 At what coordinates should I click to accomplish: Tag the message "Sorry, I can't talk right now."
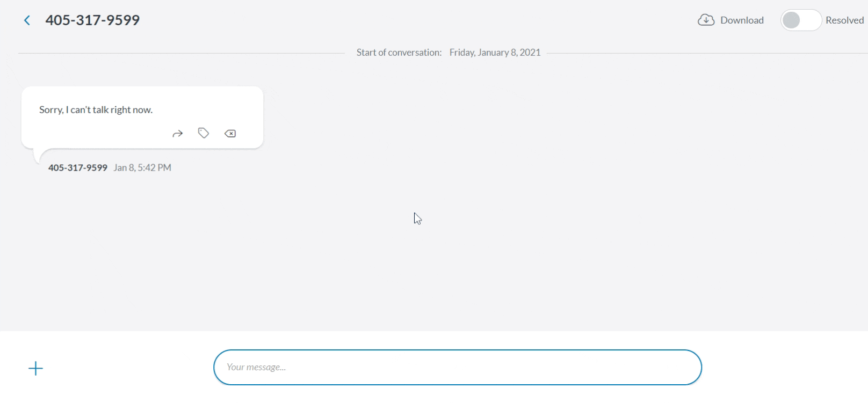204,133
